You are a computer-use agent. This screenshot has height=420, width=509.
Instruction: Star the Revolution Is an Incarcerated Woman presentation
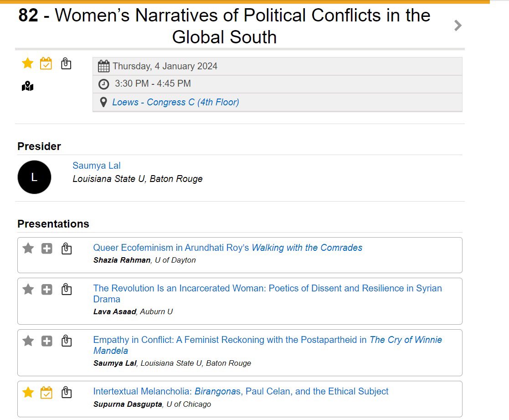[28, 289]
